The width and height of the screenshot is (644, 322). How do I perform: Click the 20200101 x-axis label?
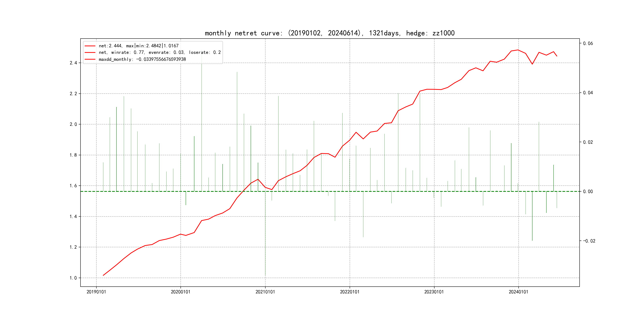180,292
